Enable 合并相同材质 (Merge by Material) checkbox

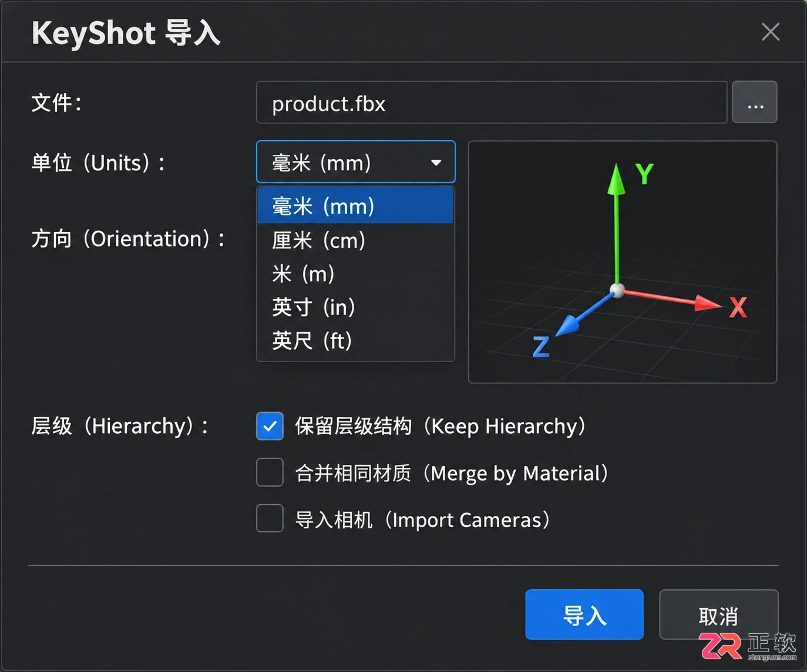pos(270,472)
